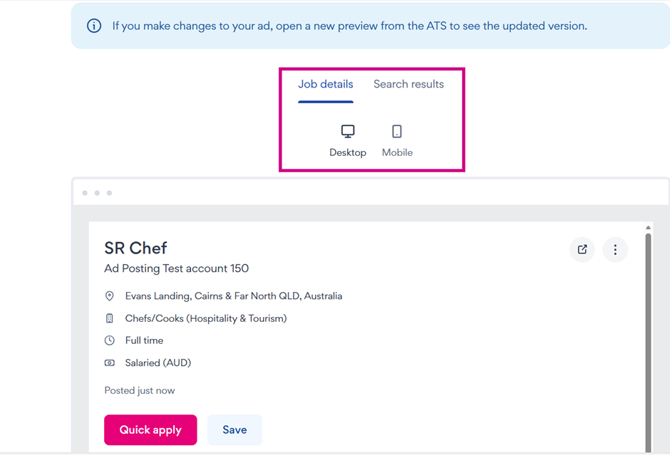Open the three-dot more options menu

coord(615,250)
